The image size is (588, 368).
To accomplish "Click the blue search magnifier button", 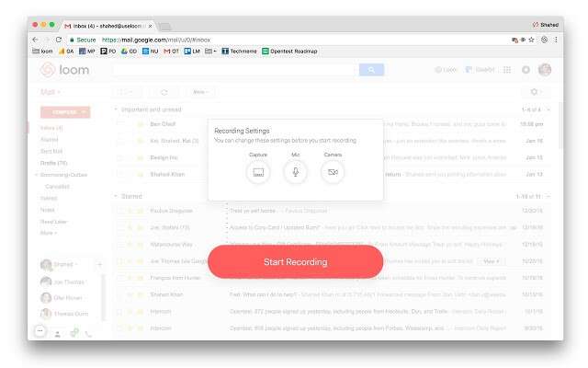I will pos(371,70).
